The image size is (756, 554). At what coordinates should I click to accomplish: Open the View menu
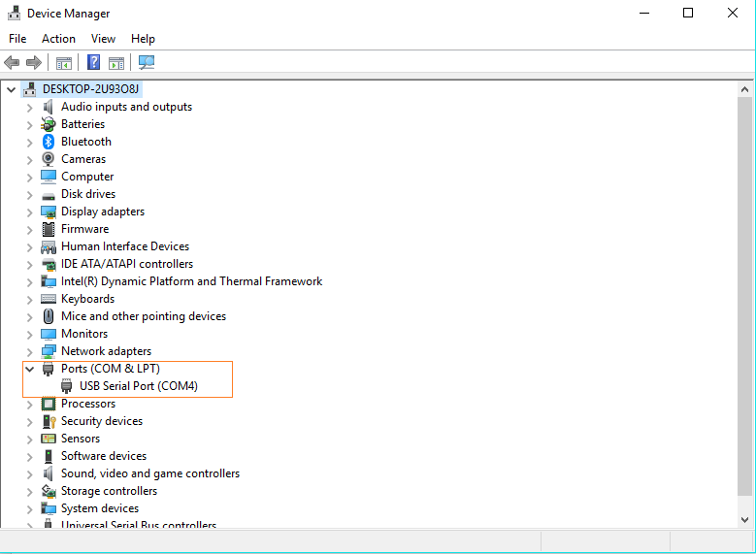[x=103, y=39]
